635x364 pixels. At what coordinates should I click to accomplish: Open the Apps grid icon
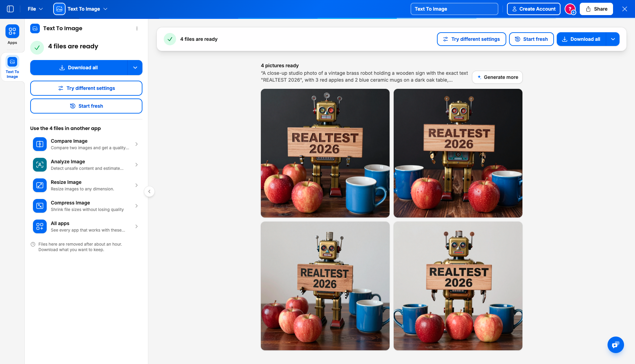(12, 31)
